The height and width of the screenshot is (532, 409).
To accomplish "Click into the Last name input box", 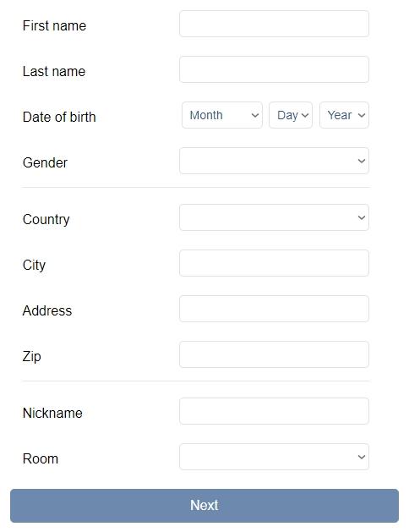I will point(274,69).
